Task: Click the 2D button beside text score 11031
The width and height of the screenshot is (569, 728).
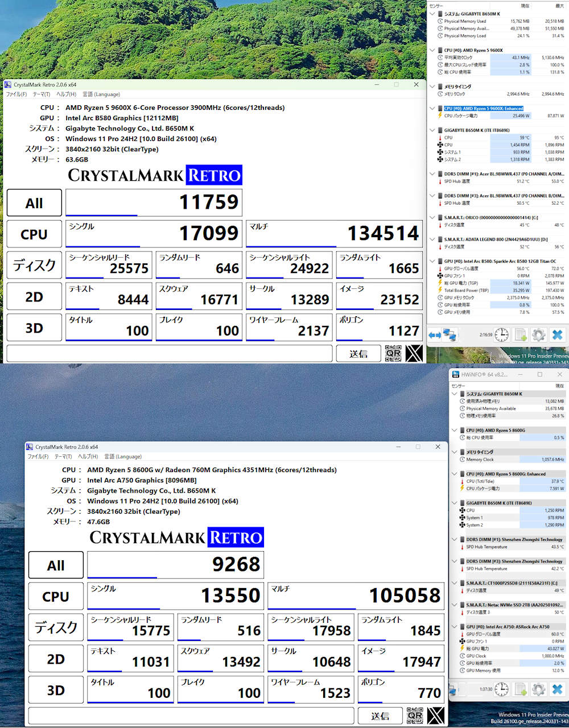Action: (56, 659)
